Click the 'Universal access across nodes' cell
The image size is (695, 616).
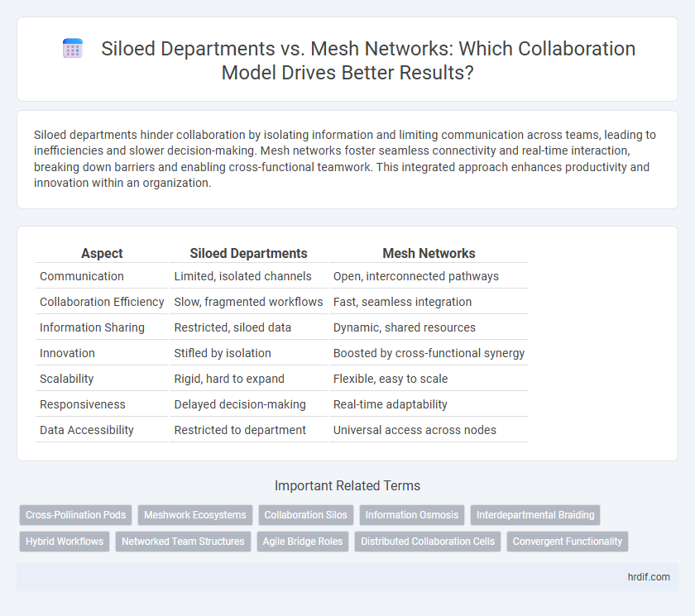(x=429, y=430)
